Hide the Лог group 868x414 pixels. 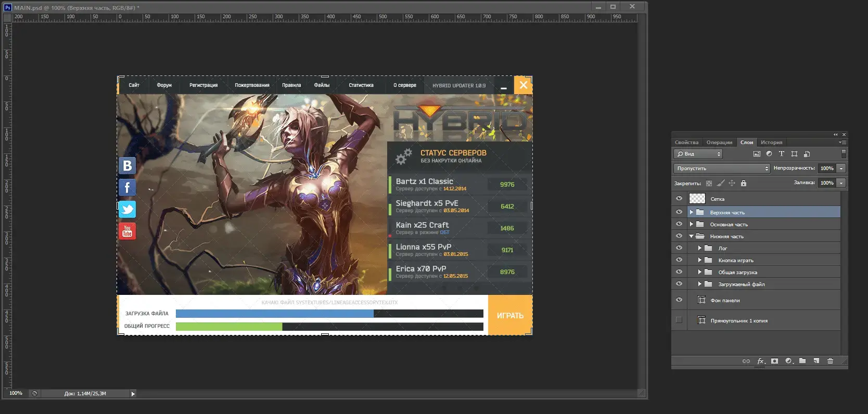click(679, 248)
